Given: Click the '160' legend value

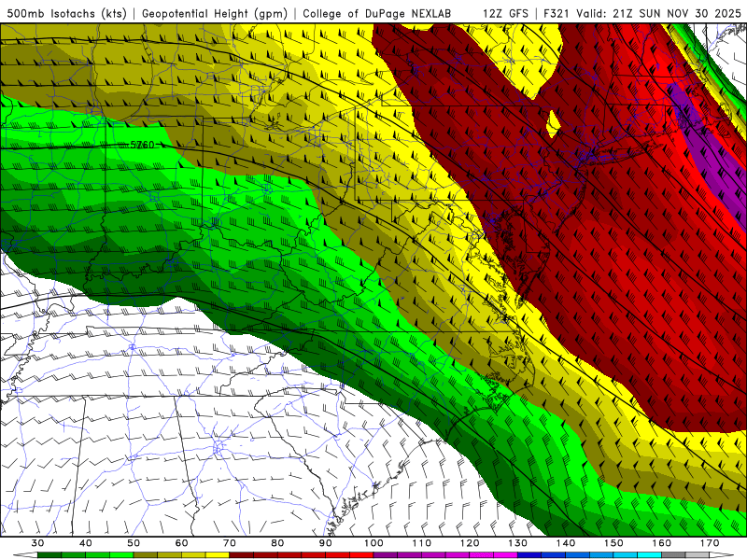Looking at the screenshot, I should pos(662,543).
